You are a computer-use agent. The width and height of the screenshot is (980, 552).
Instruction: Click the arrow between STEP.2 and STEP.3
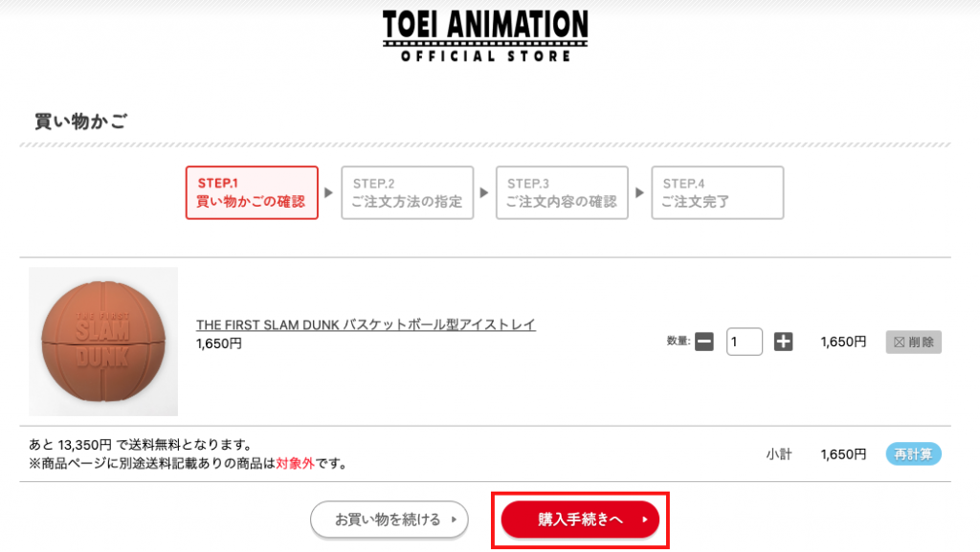pyautogui.click(x=484, y=193)
